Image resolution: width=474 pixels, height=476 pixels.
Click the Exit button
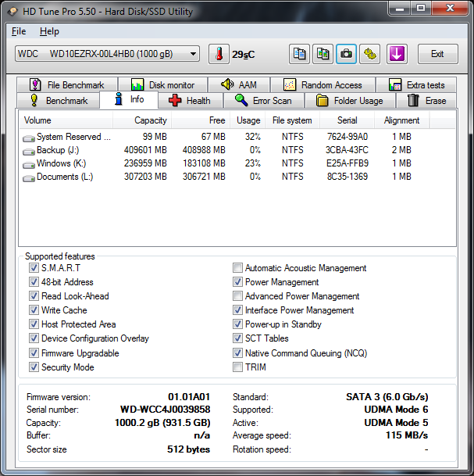(x=437, y=54)
